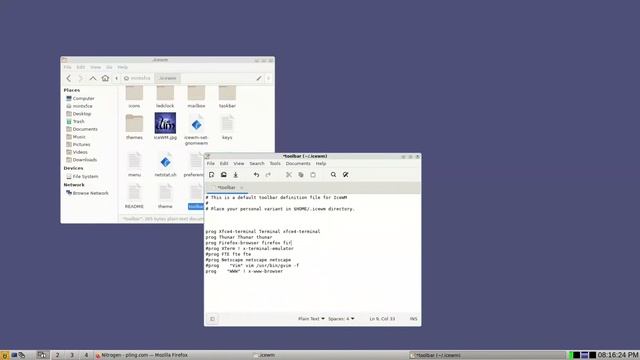Click the New document icon in the text editor
The width and height of the screenshot is (640, 360).
[211, 175]
